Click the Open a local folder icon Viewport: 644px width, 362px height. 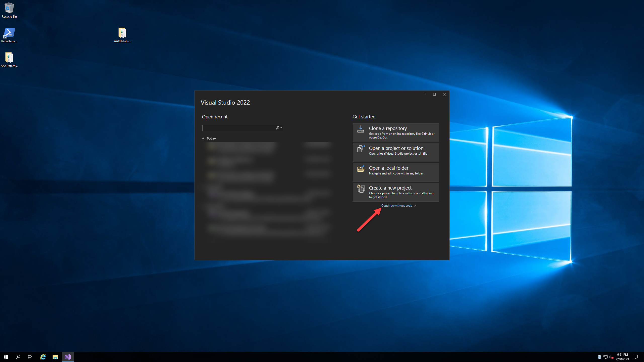click(361, 168)
